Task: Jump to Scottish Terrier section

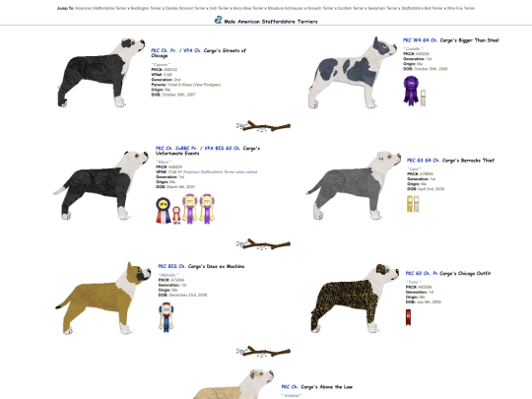Action: click(x=350, y=8)
